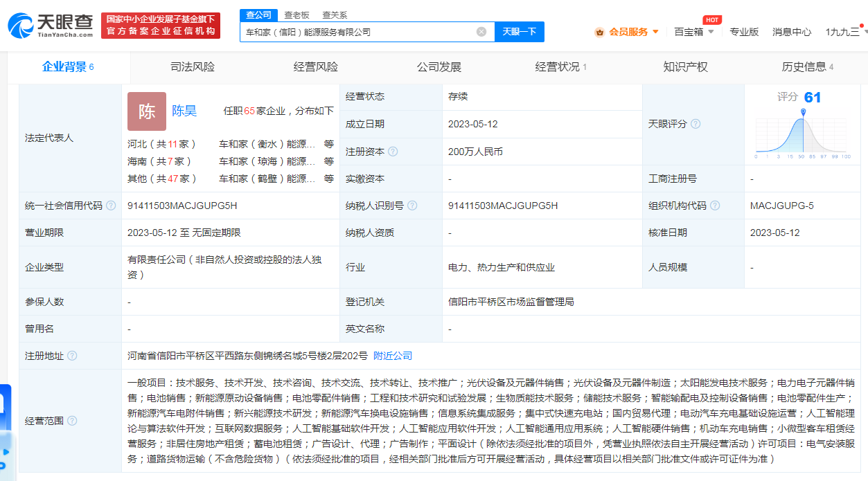868x481 pixels.
Task: Click the help icon next to 天眼评分
Action: point(696,124)
